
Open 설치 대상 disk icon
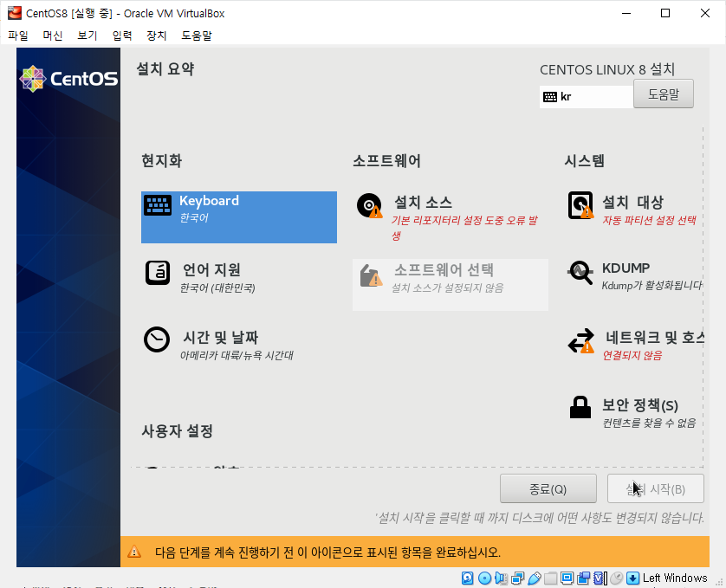[580, 205]
